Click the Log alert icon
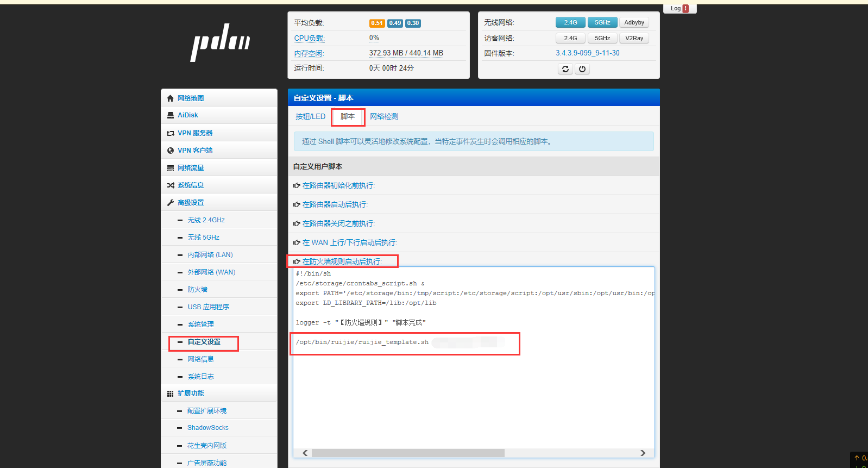Viewport: 868px width, 468px height. pyautogui.click(x=685, y=9)
